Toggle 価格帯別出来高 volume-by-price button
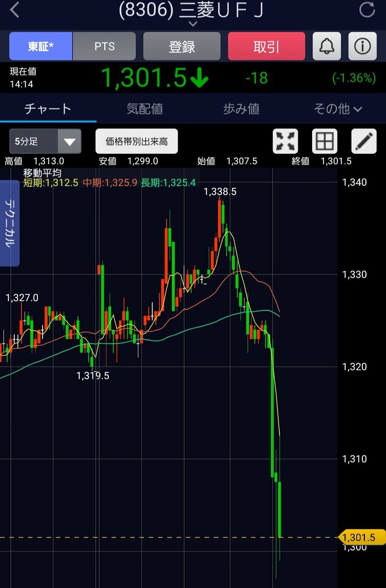Image resolution: width=386 pixels, height=588 pixels. point(137,142)
